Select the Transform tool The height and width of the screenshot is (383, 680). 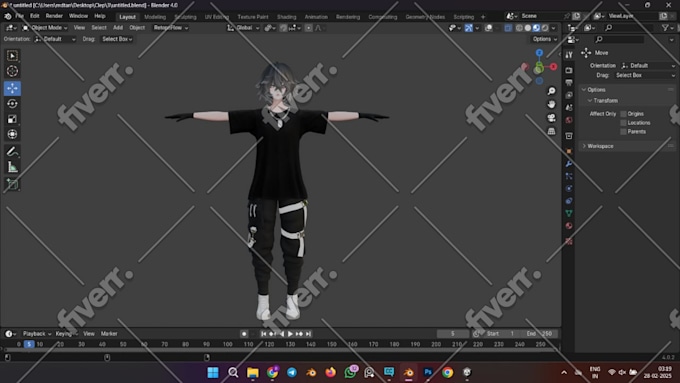12,134
